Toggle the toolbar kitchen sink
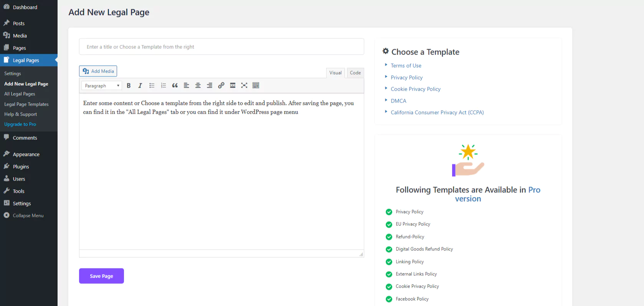This screenshot has height=306, width=644. (x=256, y=86)
